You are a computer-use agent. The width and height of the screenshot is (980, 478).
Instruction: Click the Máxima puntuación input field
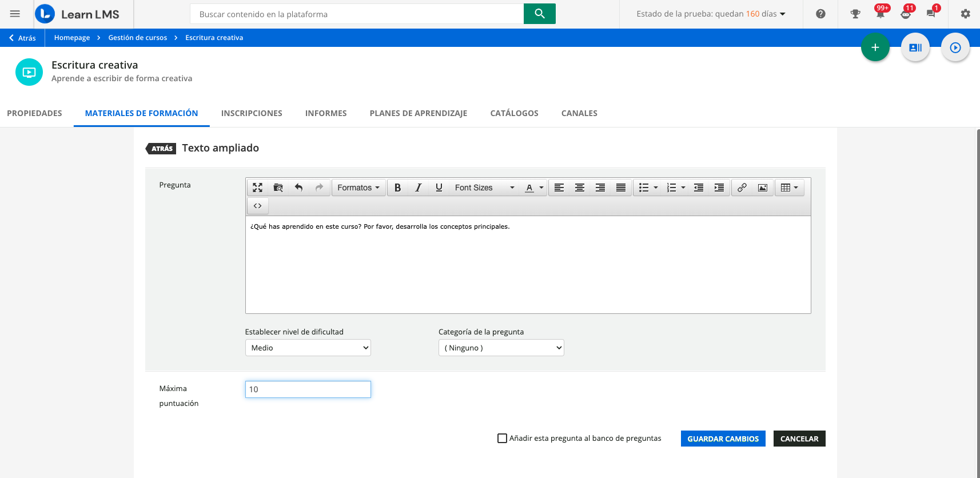tap(308, 389)
